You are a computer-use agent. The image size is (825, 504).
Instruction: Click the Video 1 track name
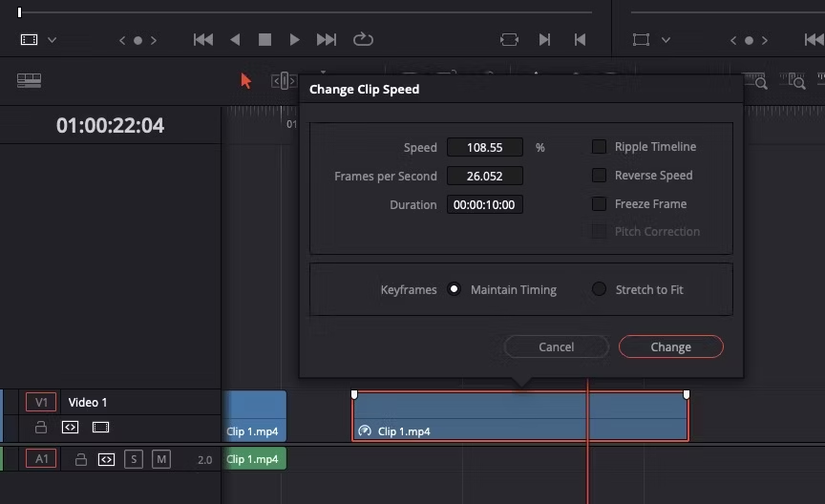point(87,403)
